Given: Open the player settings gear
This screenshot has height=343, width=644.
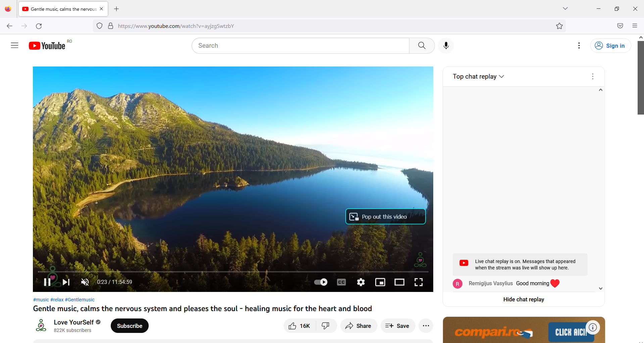Looking at the screenshot, I should [360, 282].
